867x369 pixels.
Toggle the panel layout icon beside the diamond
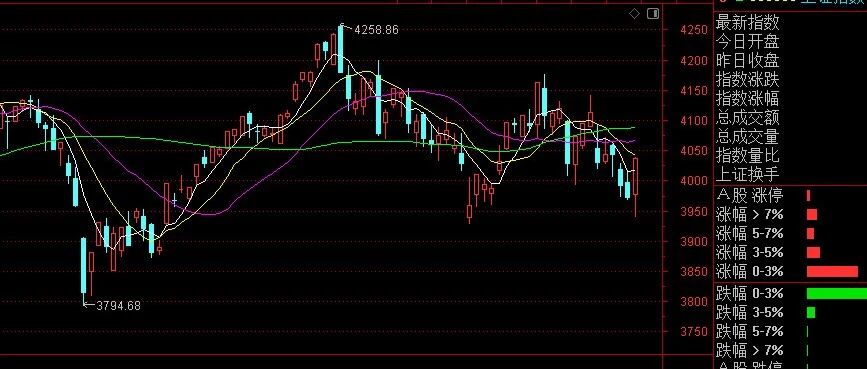(x=653, y=13)
